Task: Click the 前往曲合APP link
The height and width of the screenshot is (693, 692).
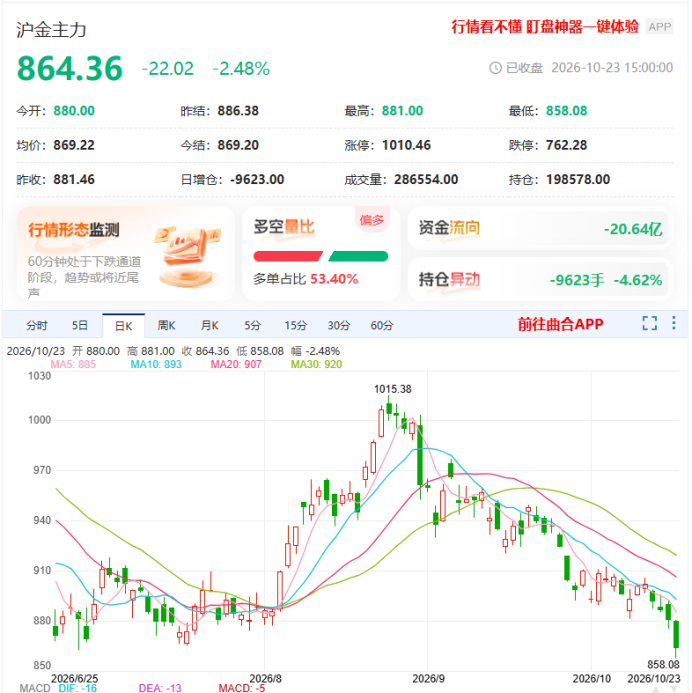Action: 560,324
